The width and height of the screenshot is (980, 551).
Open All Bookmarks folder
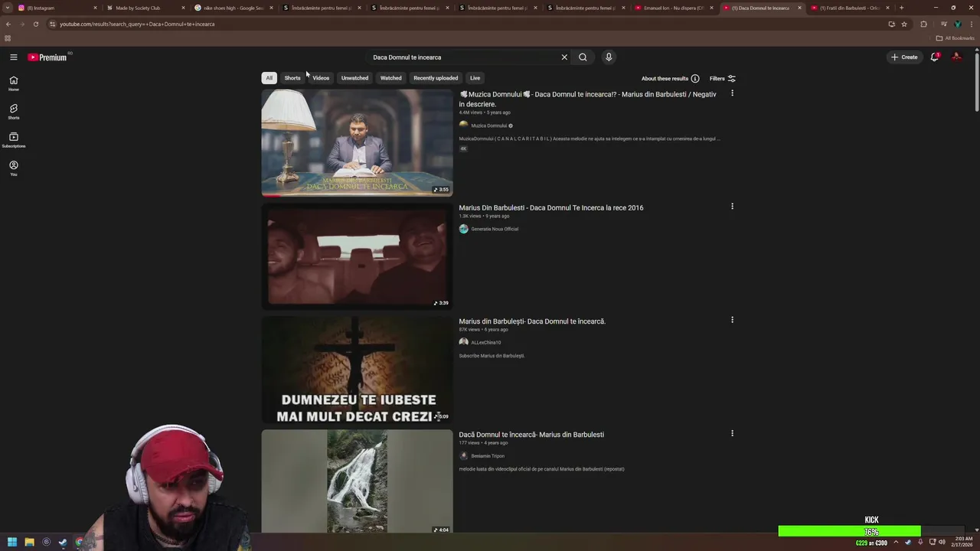pos(955,38)
